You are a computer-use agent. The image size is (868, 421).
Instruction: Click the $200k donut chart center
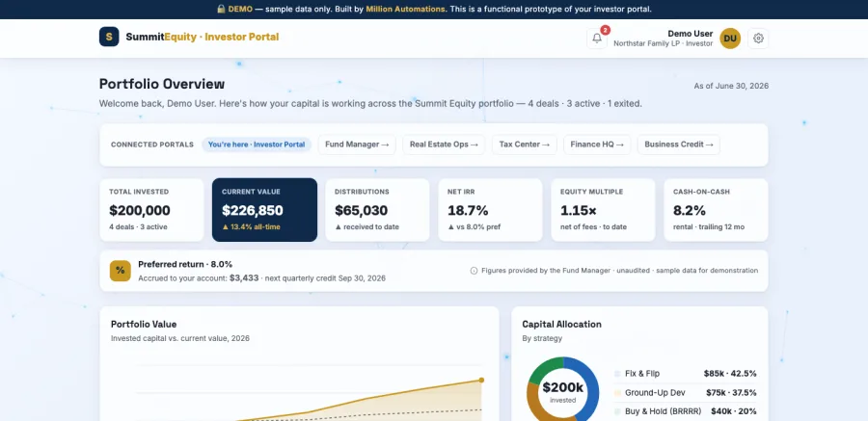pyautogui.click(x=562, y=392)
